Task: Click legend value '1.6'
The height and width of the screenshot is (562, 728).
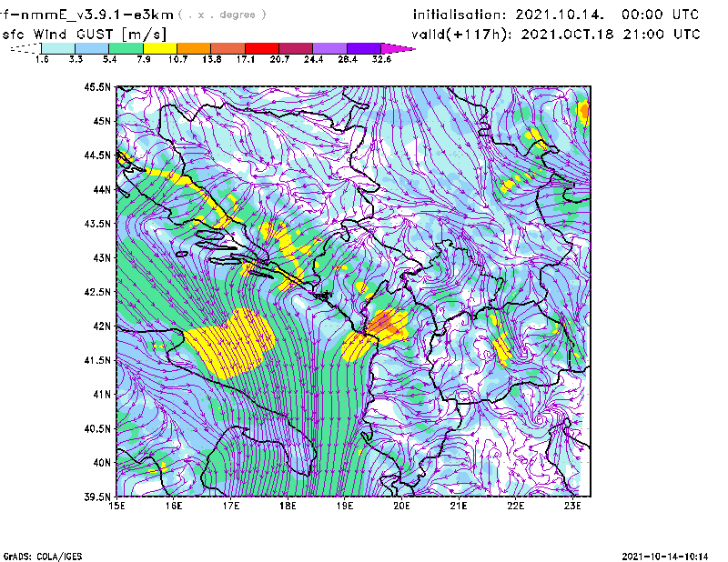Action: click(42, 59)
